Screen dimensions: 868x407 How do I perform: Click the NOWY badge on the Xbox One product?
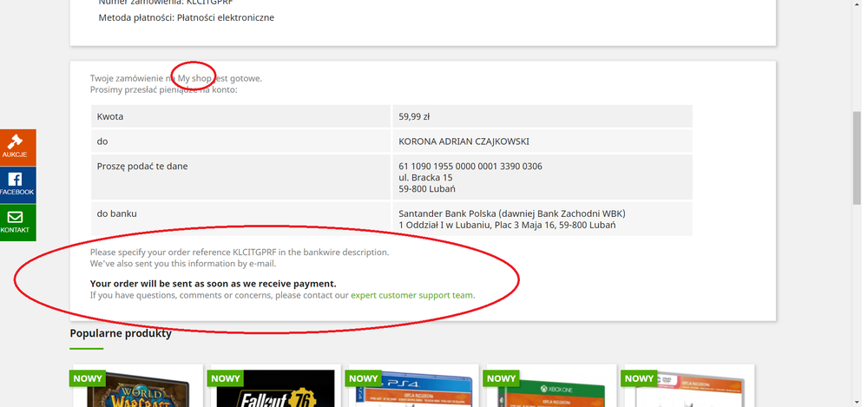pyautogui.click(x=501, y=378)
